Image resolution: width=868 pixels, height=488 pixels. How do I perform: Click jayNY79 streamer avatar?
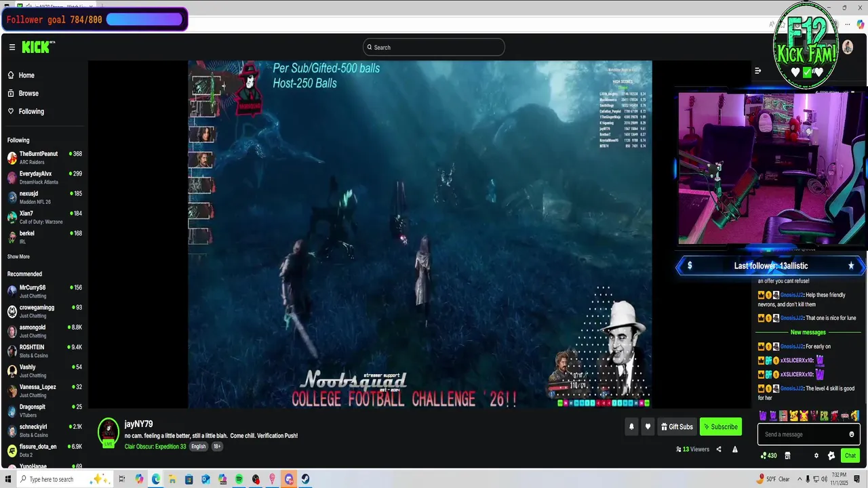point(108,432)
